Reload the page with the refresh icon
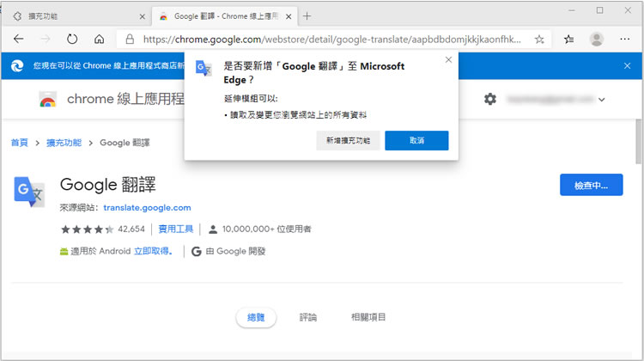This screenshot has height=361, width=644. (72, 39)
